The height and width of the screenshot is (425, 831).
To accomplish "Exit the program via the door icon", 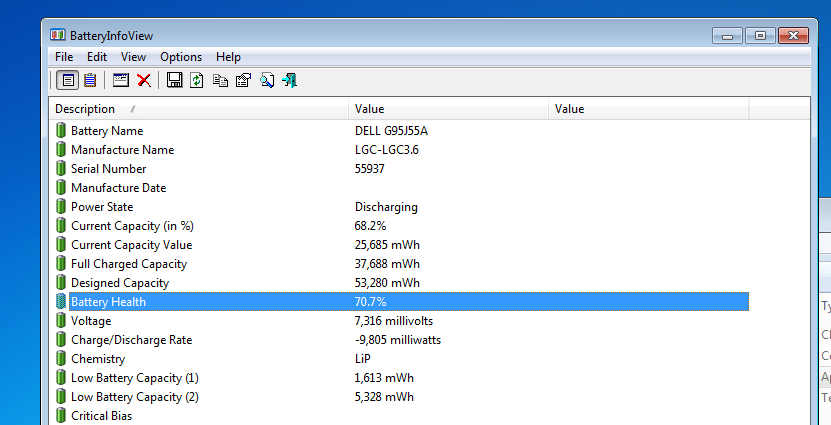I will (x=289, y=81).
